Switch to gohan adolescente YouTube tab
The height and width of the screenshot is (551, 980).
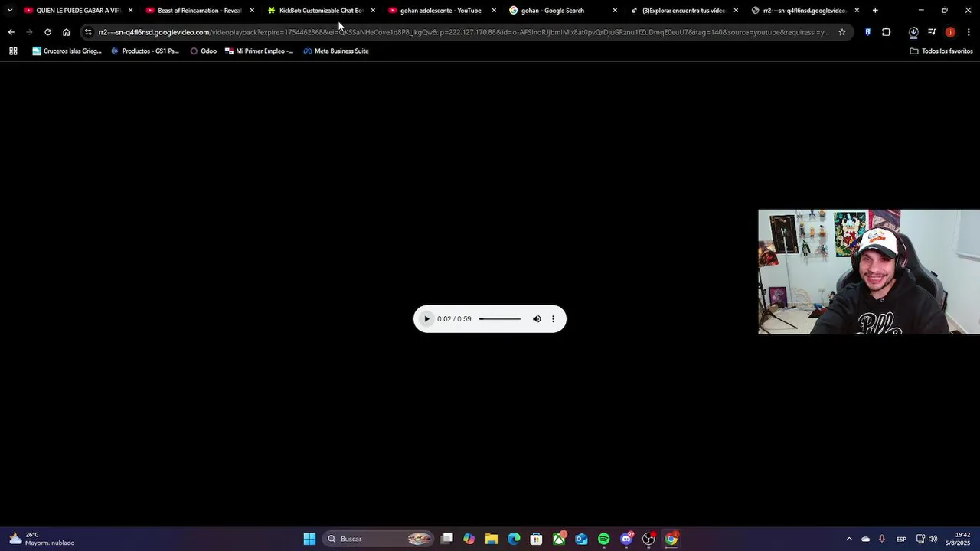point(442,11)
